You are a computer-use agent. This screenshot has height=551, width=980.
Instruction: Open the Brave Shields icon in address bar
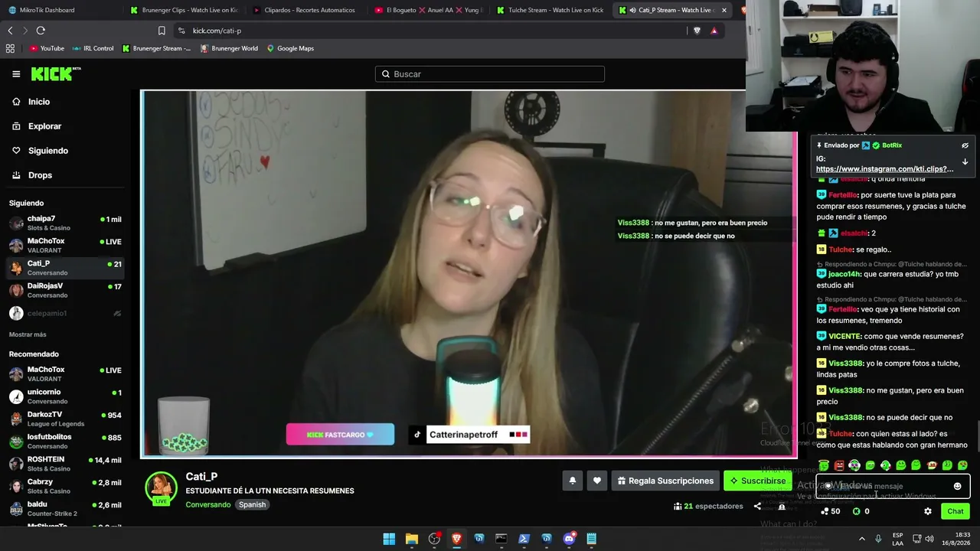pos(697,31)
